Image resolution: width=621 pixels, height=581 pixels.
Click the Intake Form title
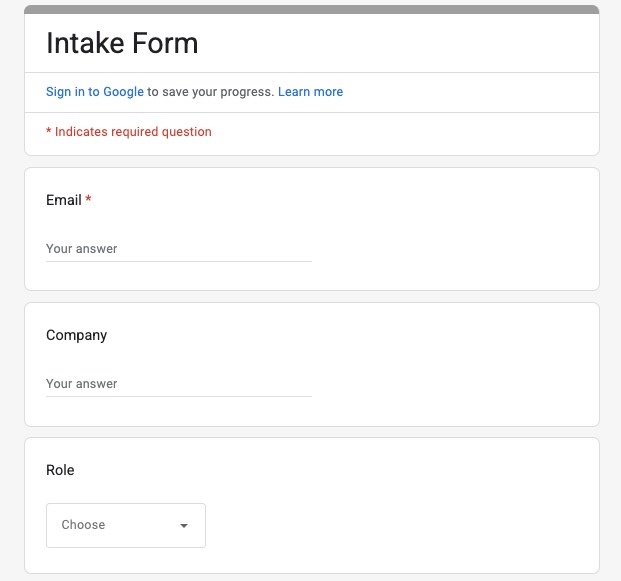coord(122,44)
